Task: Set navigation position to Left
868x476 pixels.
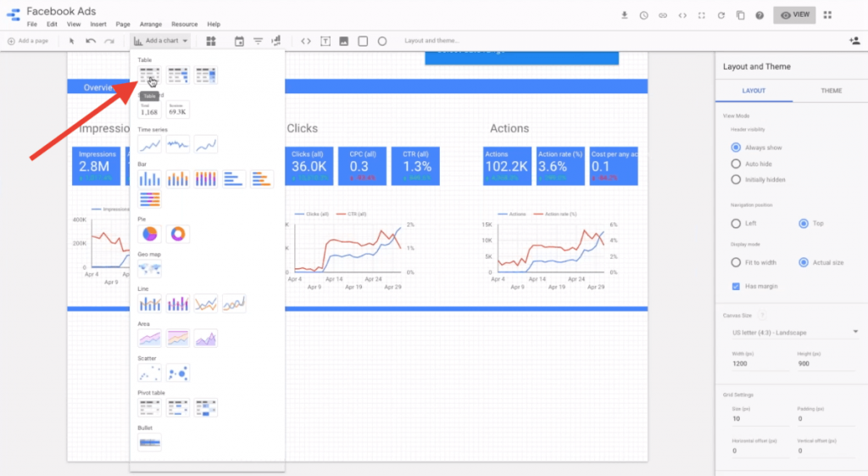Action: point(736,223)
